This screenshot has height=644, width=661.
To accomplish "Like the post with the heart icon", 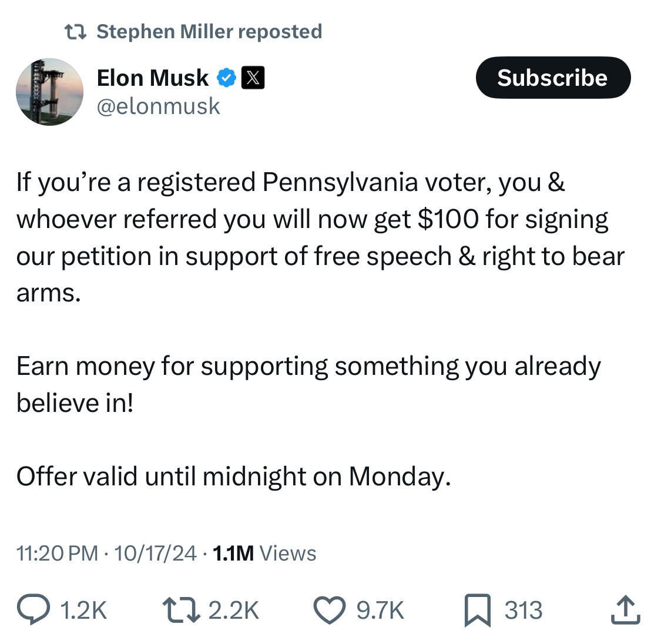I will tap(330, 611).
